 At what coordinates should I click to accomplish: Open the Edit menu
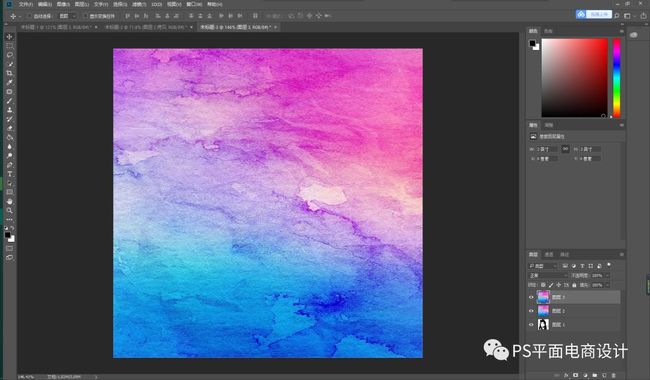[x=45, y=4]
